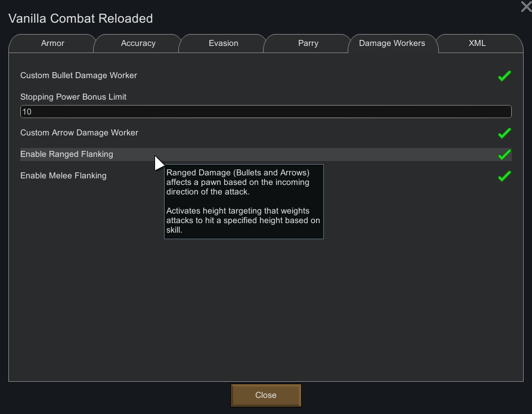The width and height of the screenshot is (532, 414).
Task: Click the Stopping Power Bonus Limit label
Action: [x=73, y=97]
